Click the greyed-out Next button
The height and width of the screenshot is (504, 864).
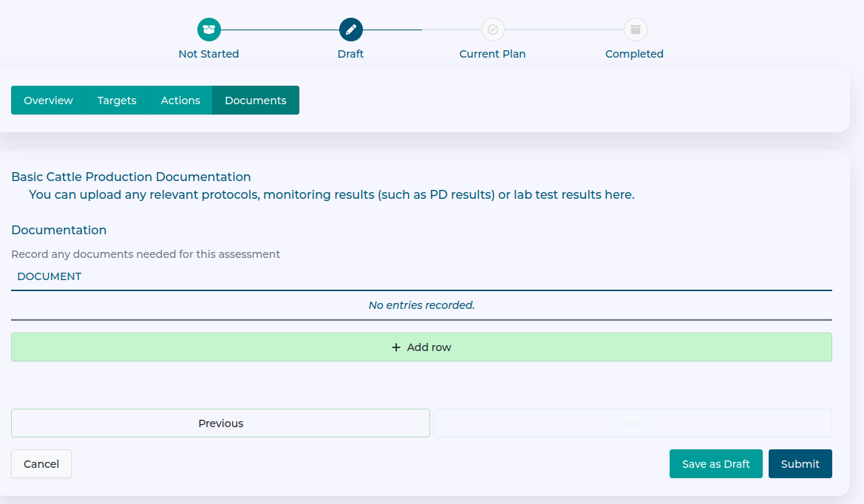pos(632,423)
